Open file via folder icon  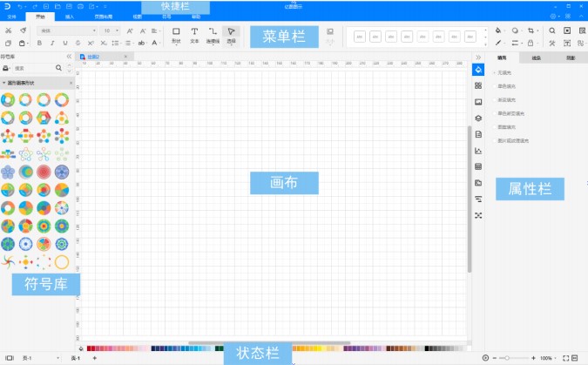click(57, 6)
